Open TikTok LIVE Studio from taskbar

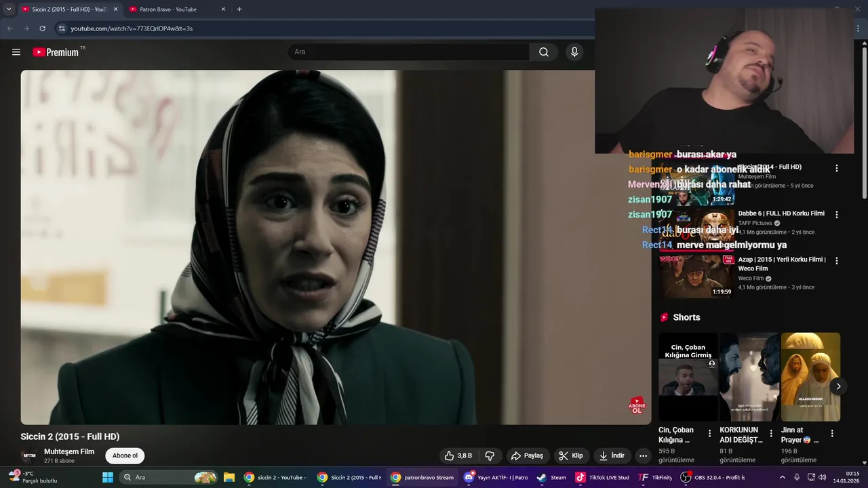(x=602, y=477)
